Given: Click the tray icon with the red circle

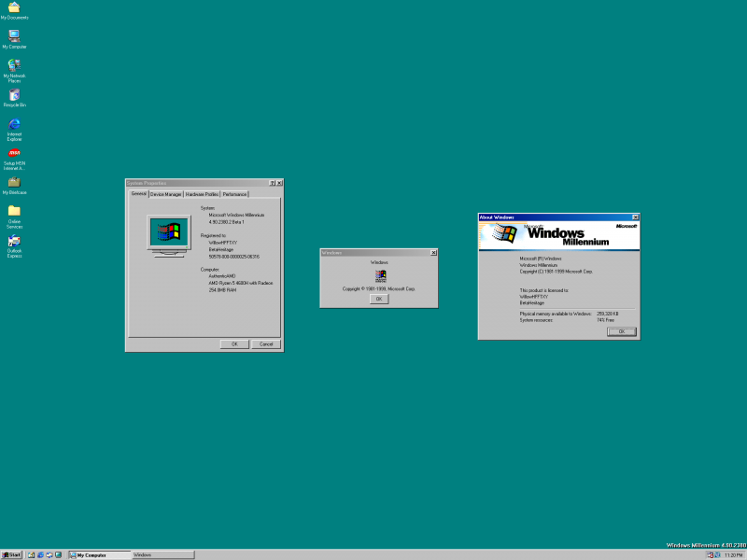Looking at the screenshot, I should click(x=711, y=554).
